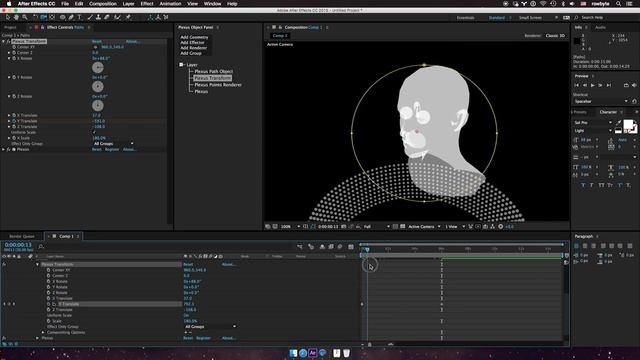Step forward one frame in Preview
640x360 pixels.
[600, 85]
